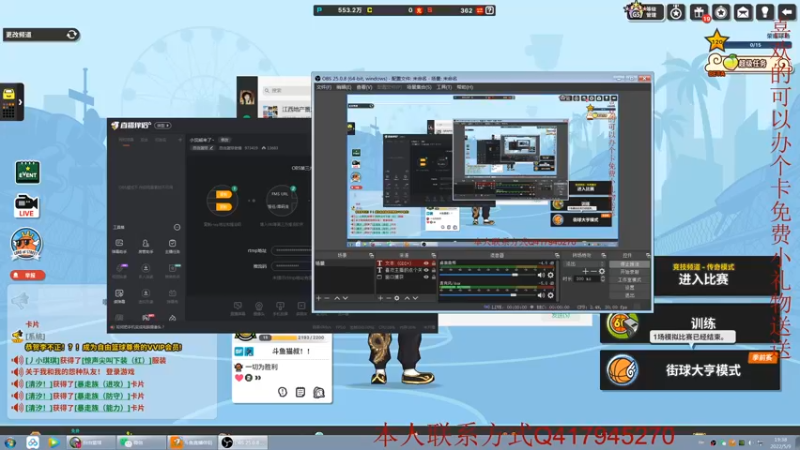Image resolution: width=800 pixels, height=450 pixels.
Task: Click the currency exchange icon in currency bar
Action: [480, 10]
